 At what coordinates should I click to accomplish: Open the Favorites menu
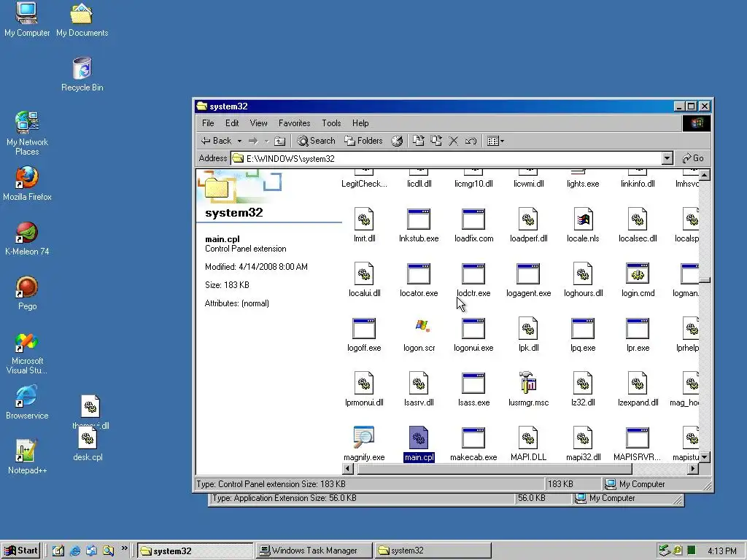tap(295, 123)
